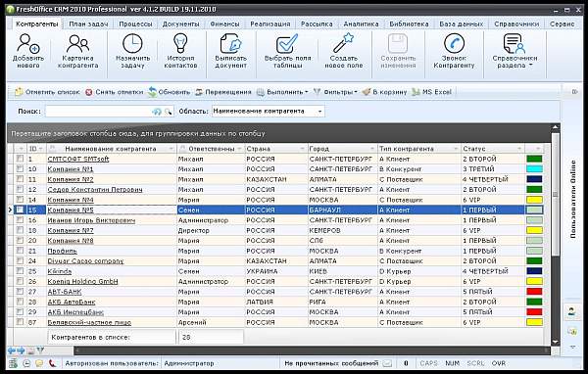The height and width of the screenshot is (374, 588).
Task: Open the АКБ АвтоБанк contractor link
Action: click(x=72, y=302)
